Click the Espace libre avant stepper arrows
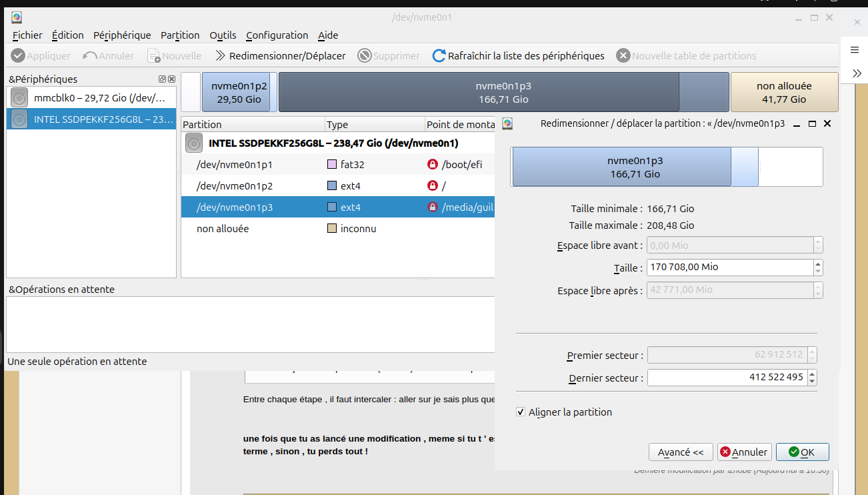 coord(818,245)
